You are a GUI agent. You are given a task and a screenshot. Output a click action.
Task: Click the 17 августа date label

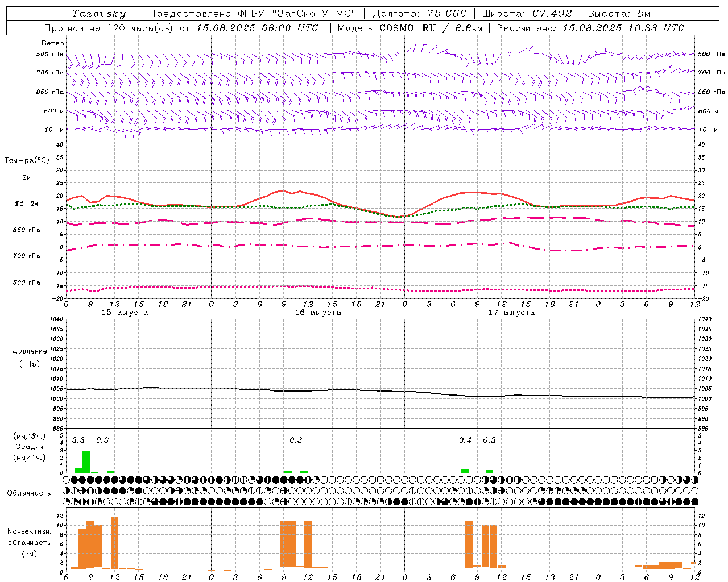pyautogui.click(x=511, y=313)
